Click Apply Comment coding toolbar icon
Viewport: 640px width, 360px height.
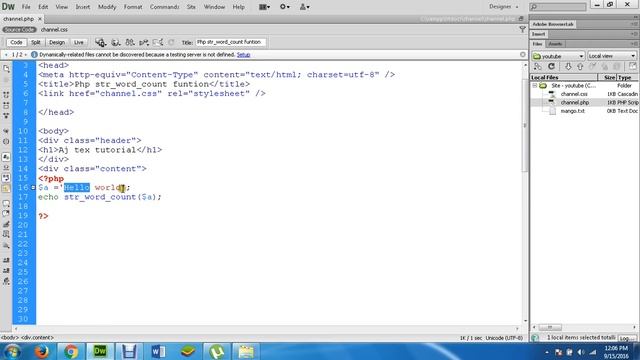click(6, 203)
